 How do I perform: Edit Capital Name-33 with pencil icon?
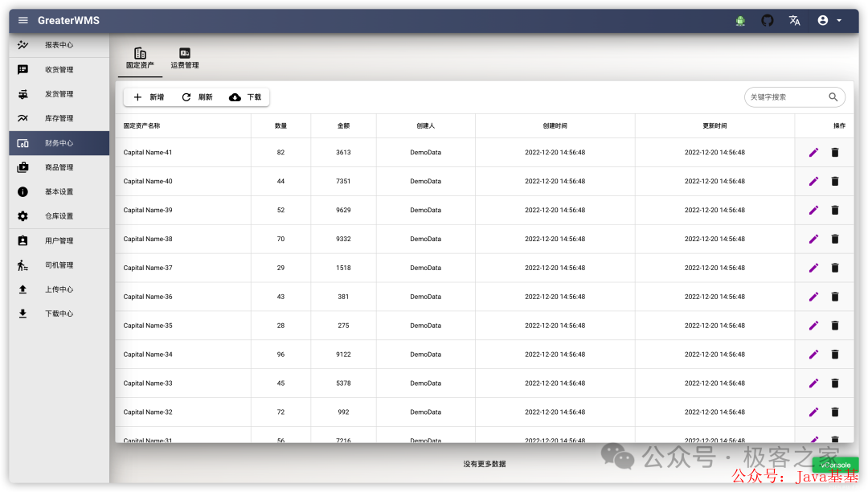tap(813, 383)
